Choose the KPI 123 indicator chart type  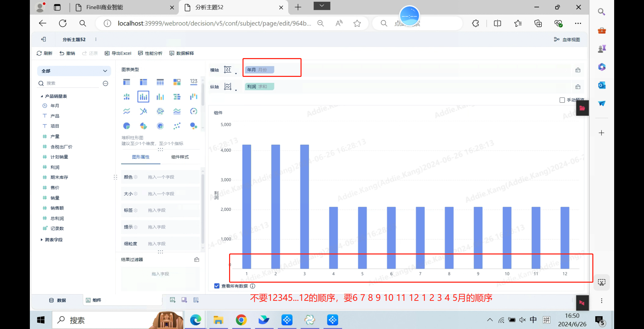coord(194,82)
